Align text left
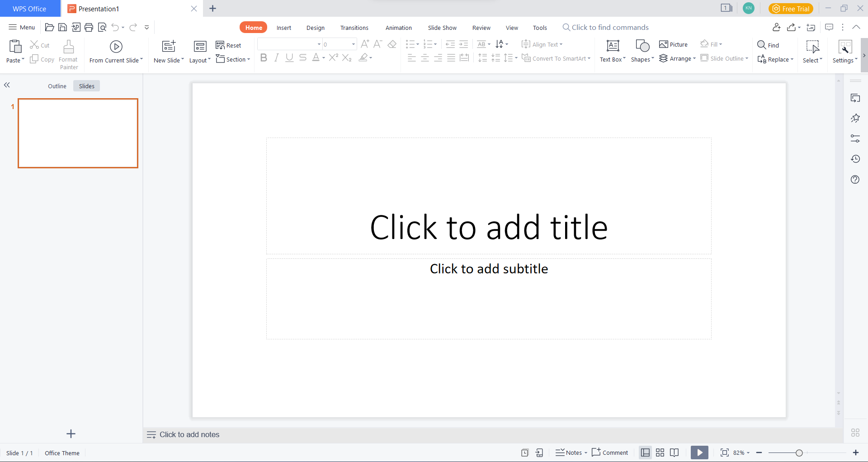This screenshot has width=868, height=462. click(x=411, y=57)
